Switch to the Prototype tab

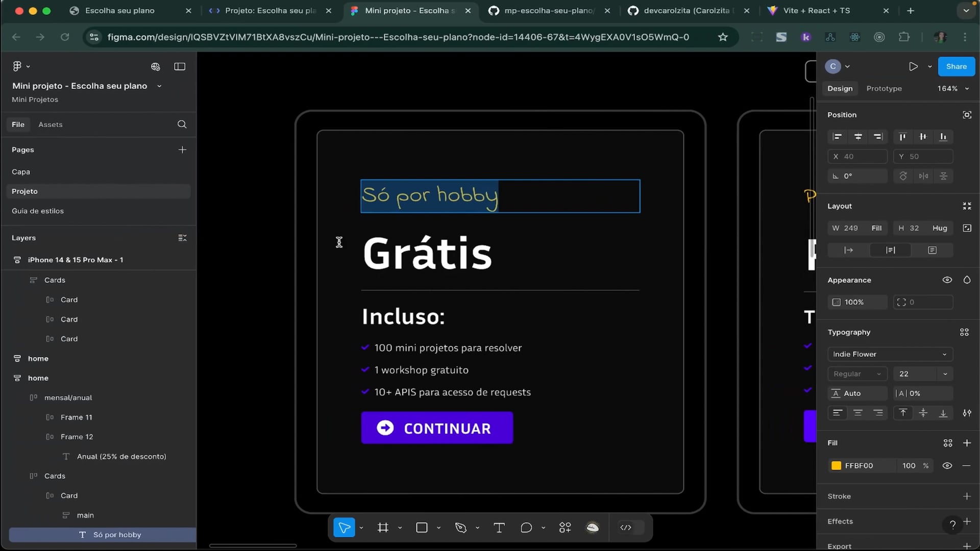884,88
